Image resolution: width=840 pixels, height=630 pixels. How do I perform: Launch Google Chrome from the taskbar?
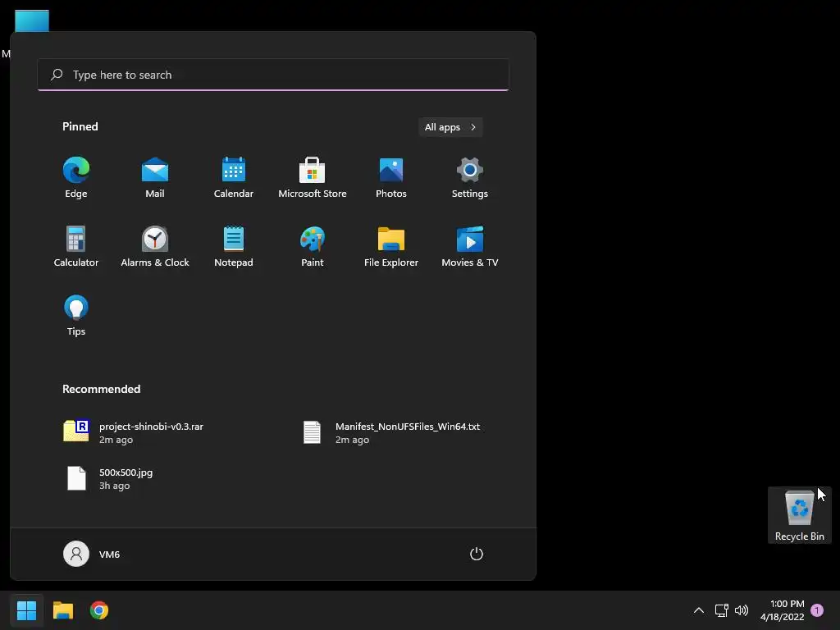(99, 610)
